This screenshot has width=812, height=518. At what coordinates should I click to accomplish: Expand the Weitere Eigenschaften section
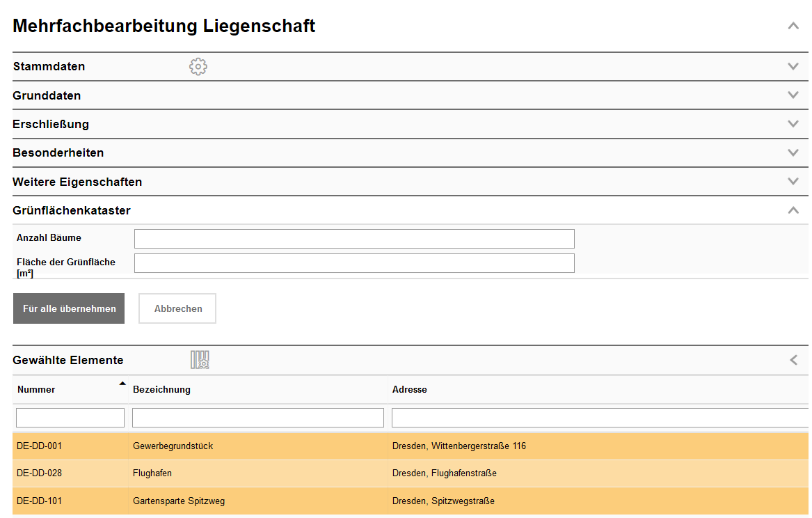tap(793, 180)
